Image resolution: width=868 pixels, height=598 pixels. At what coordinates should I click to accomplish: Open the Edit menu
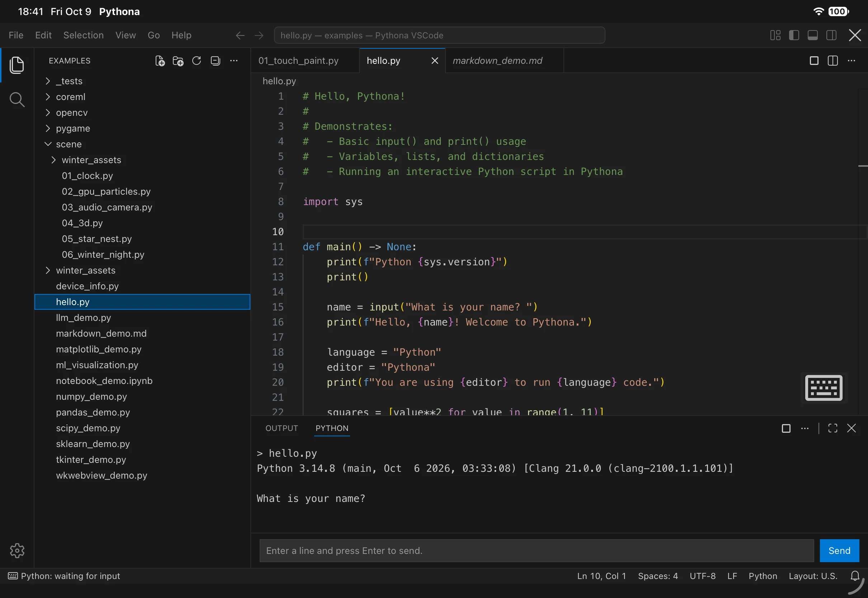tap(43, 35)
